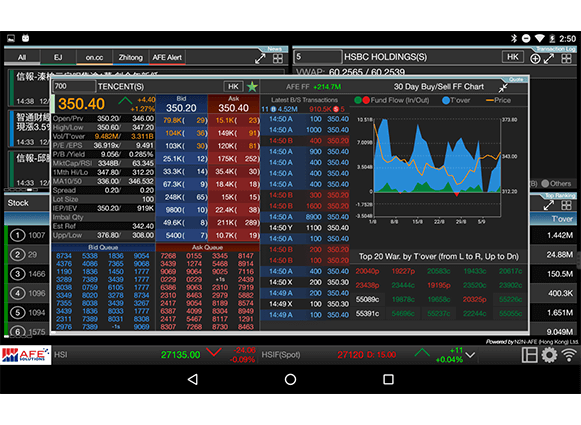
Task: Click the Ask Queue header
Action: [208, 247]
